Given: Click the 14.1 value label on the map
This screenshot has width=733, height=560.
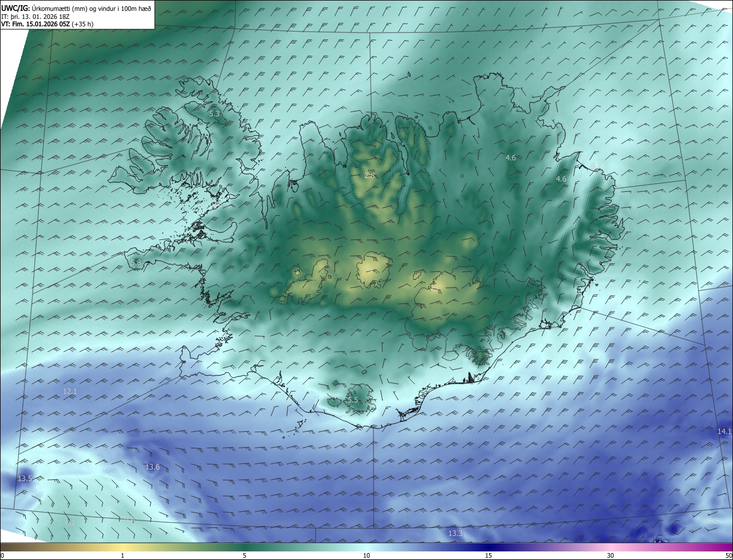Looking at the screenshot, I should tap(724, 431).
